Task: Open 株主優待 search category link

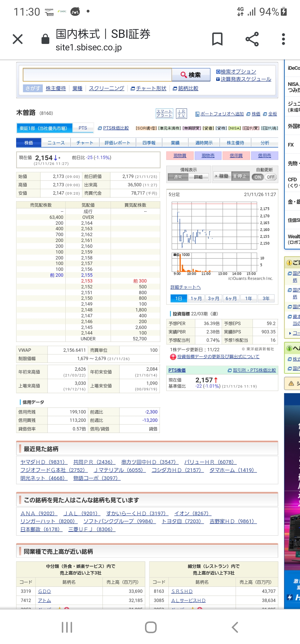Action: click(56, 88)
